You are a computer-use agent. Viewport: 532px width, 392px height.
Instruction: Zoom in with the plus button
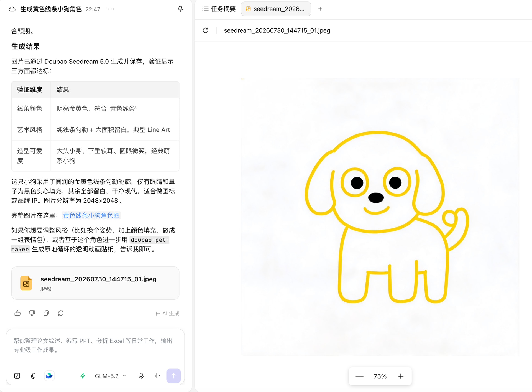click(x=401, y=376)
